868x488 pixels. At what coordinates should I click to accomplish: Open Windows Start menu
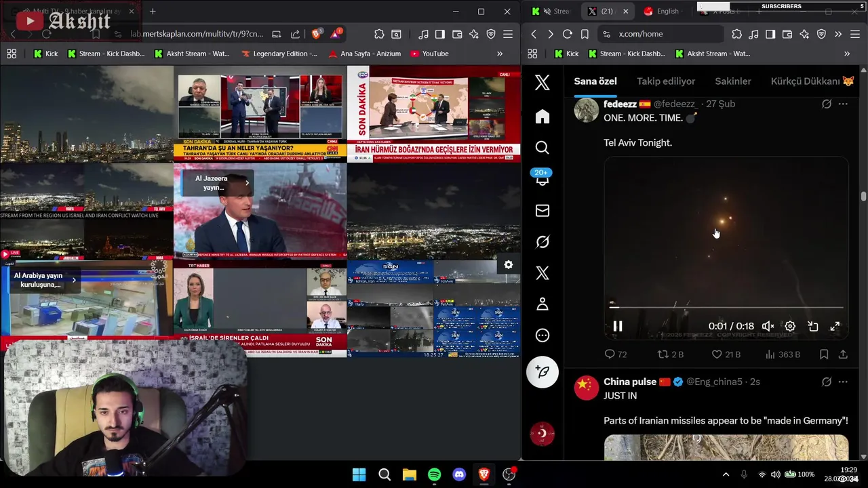tap(359, 474)
